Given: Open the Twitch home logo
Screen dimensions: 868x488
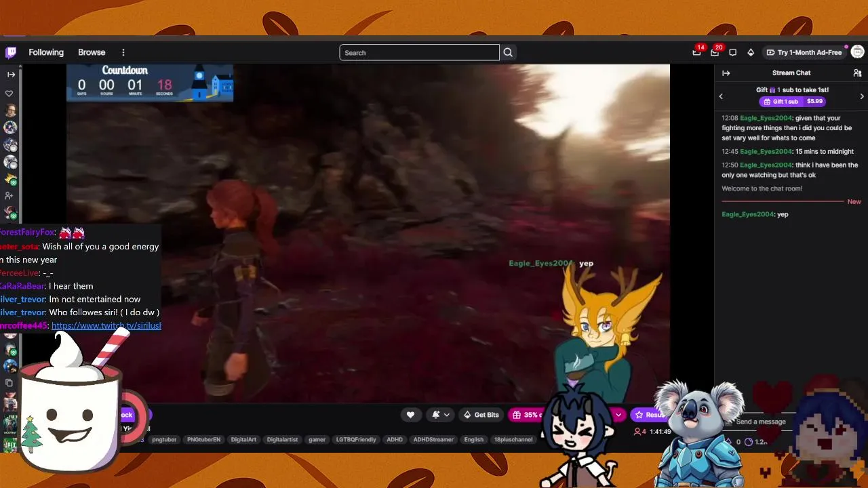Looking at the screenshot, I should click(x=11, y=52).
